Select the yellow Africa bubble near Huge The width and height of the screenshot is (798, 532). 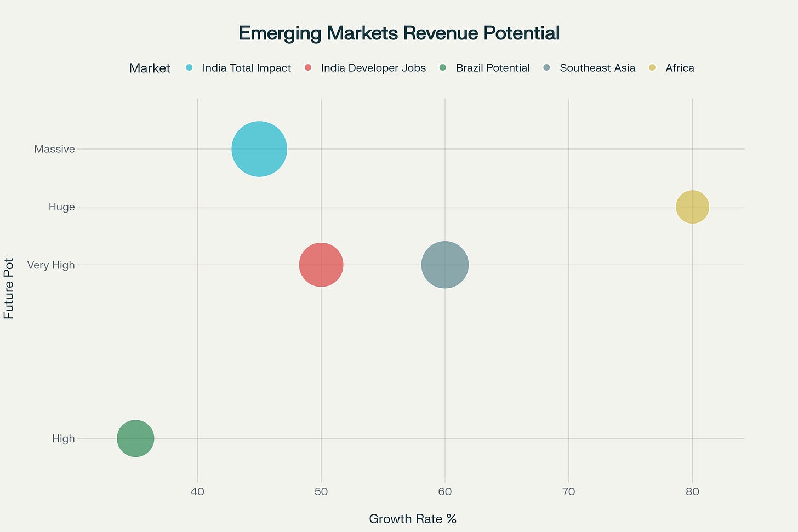click(692, 207)
